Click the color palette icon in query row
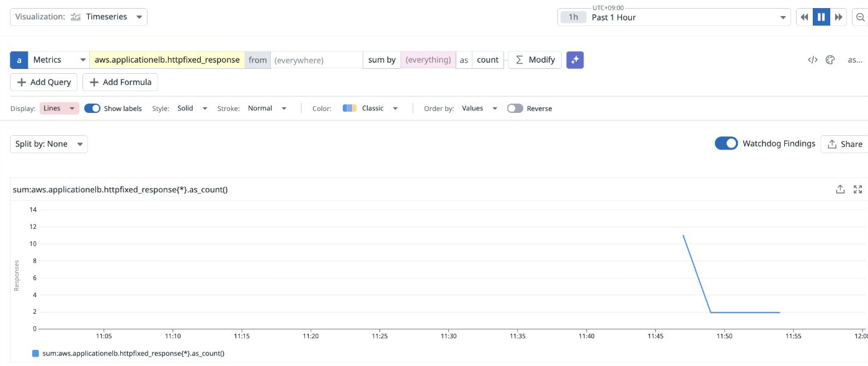868x366 pixels. click(x=830, y=60)
